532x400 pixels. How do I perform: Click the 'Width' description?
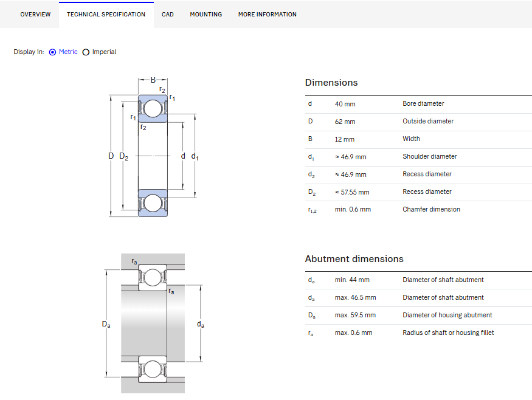point(411,139)
